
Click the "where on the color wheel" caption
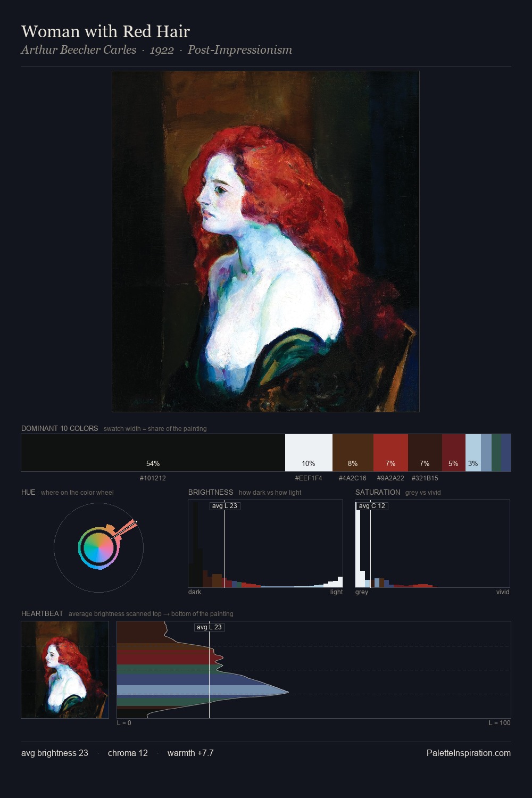coord(77,493)
